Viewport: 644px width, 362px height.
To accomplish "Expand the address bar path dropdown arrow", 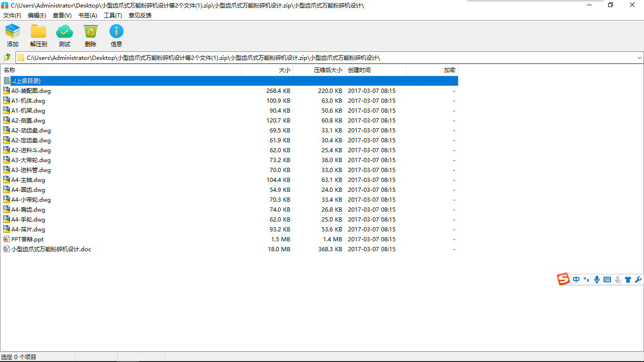I will click(x=640, y=58).
